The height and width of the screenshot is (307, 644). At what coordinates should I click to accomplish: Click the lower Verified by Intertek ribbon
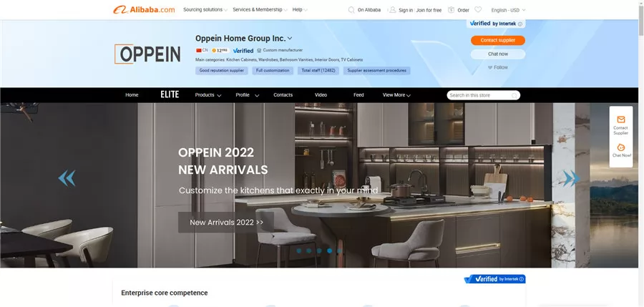point(494,279)
